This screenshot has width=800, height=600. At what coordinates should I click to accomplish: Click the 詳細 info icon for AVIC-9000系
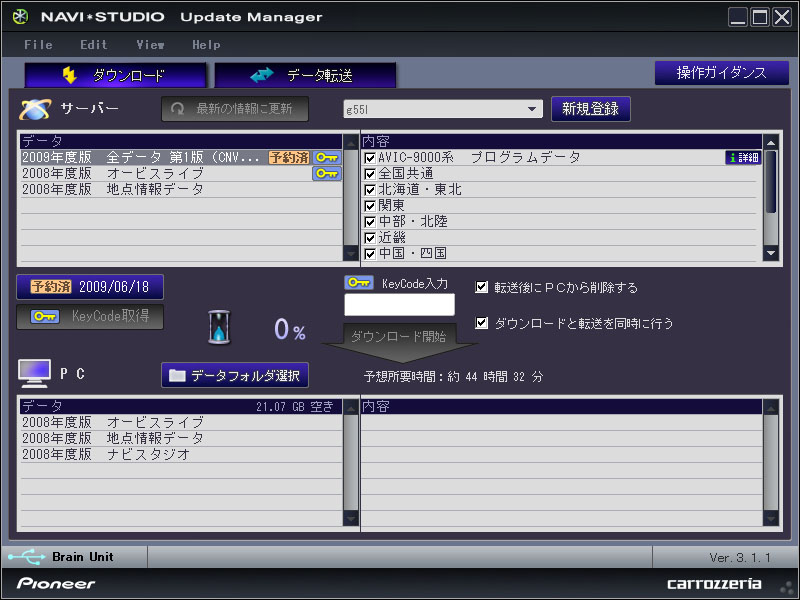click(x=742, y=157)
